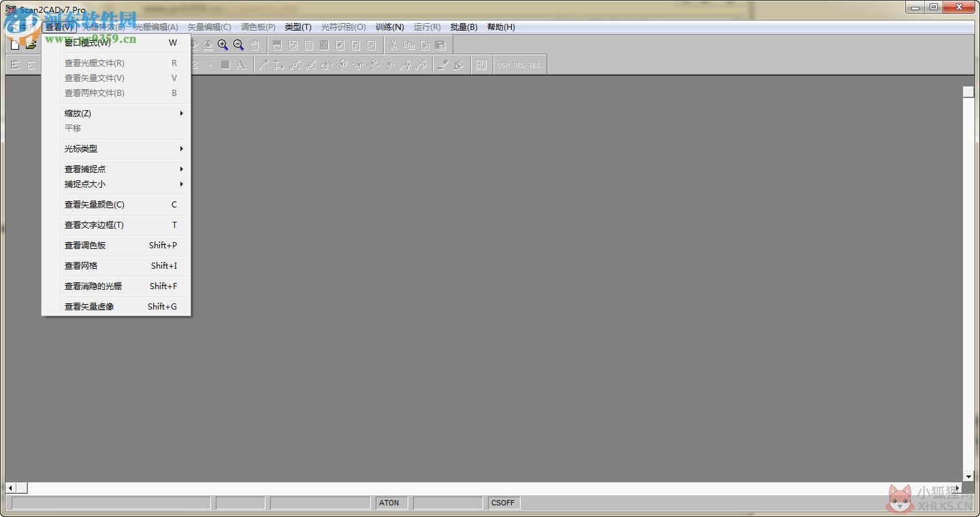Open the 帮助(H) menu

[x=501, y=27]
